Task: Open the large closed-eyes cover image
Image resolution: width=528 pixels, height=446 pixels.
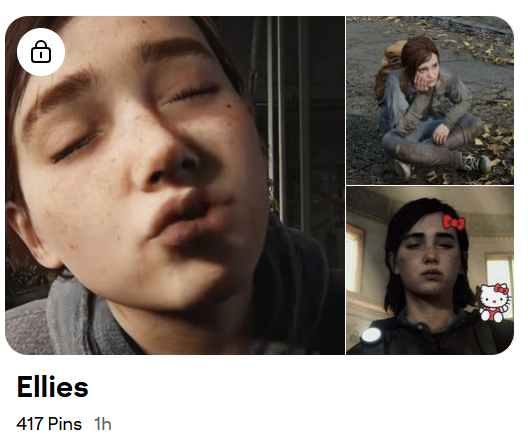Action: point(175,185)
